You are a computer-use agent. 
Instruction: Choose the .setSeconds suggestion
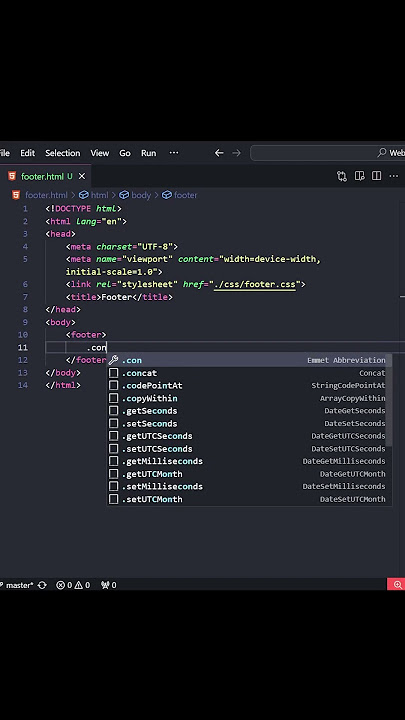pyautogui.click(x=249, y=424)
